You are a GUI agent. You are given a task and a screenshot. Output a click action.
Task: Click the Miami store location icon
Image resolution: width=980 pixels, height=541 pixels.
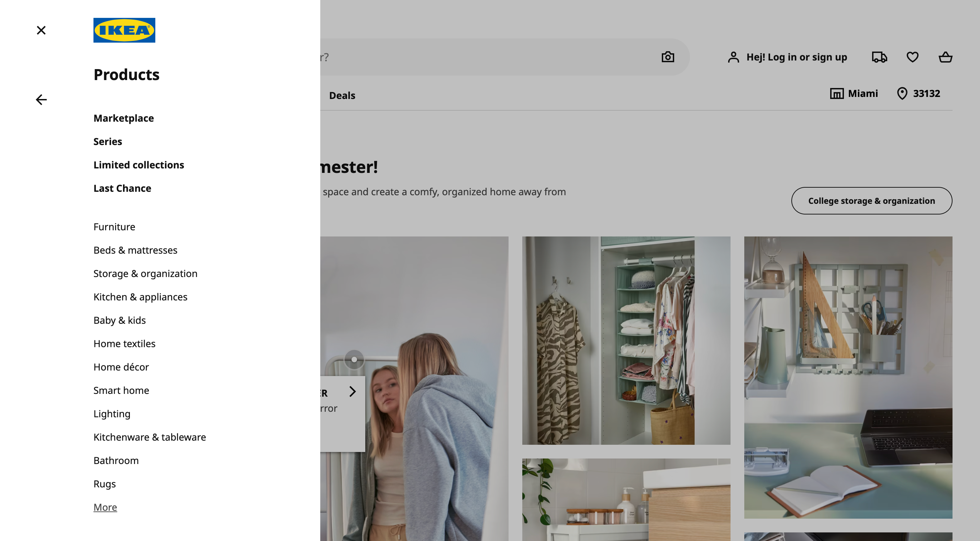(x=837, y=93)
